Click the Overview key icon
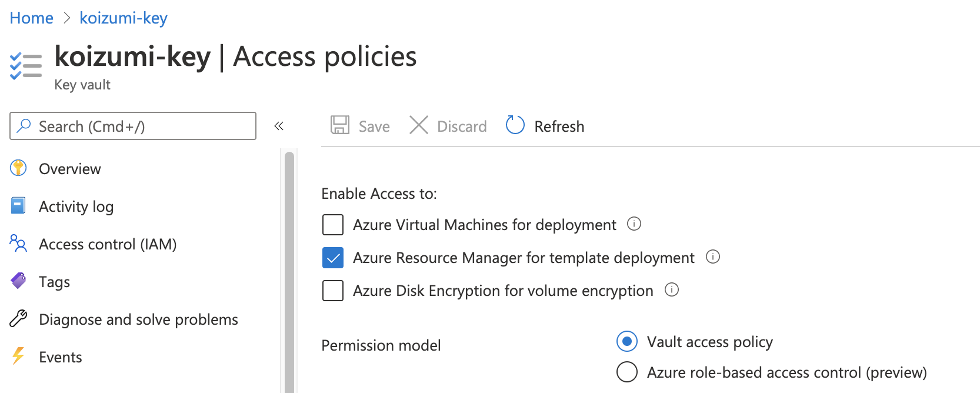The width and height of the screenshot is (980, 393). (18, 168)
